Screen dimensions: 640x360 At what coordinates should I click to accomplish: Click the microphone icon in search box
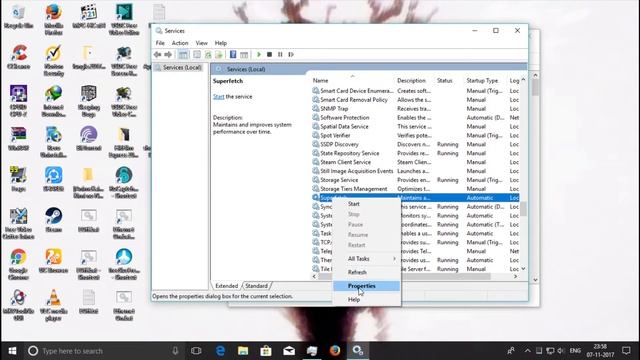click(x=175, y=351)
